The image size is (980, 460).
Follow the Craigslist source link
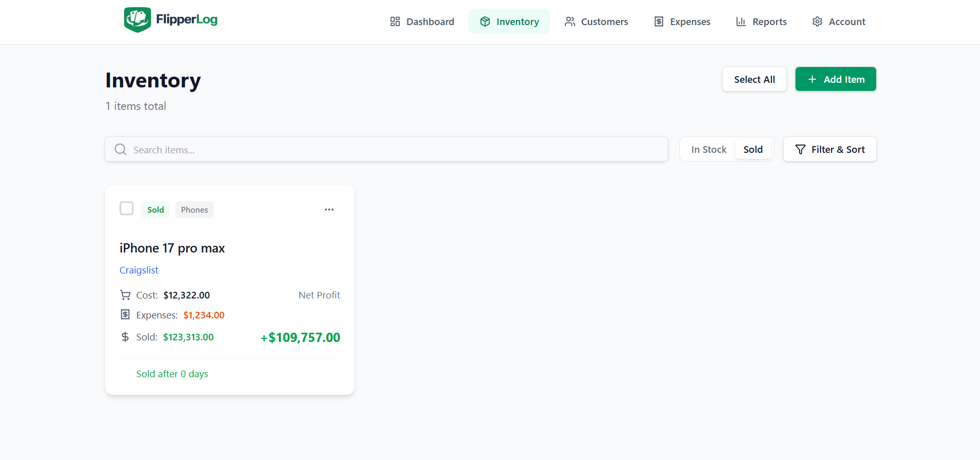click(139, 270)
